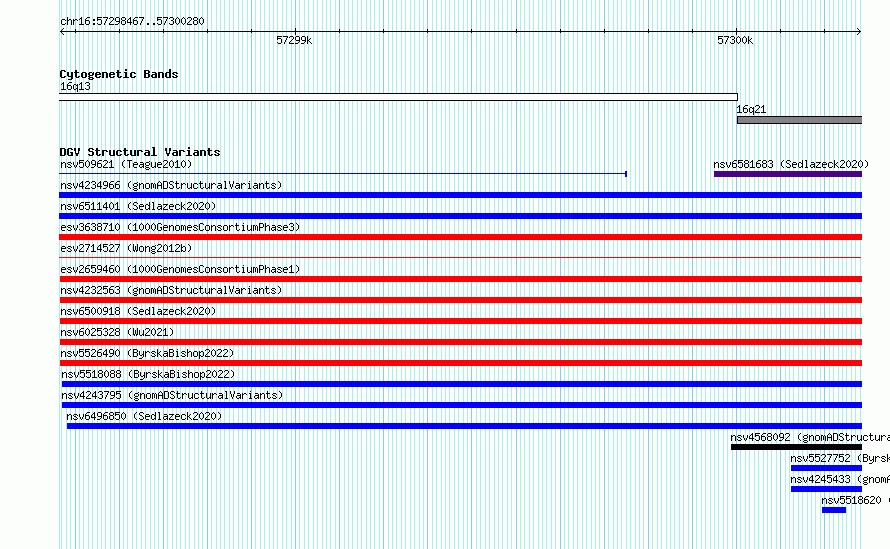Open the nsv6025328 (Wu2021) label
The image size is (890, 549).
[117, 332]
